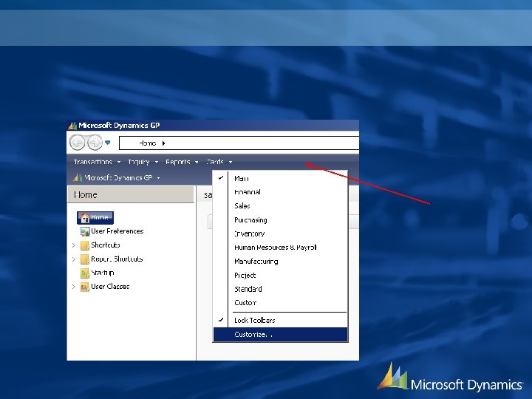
Task: Open the Microsoft Dynamics GP toolbar menu
Action: tap(117, 177)
